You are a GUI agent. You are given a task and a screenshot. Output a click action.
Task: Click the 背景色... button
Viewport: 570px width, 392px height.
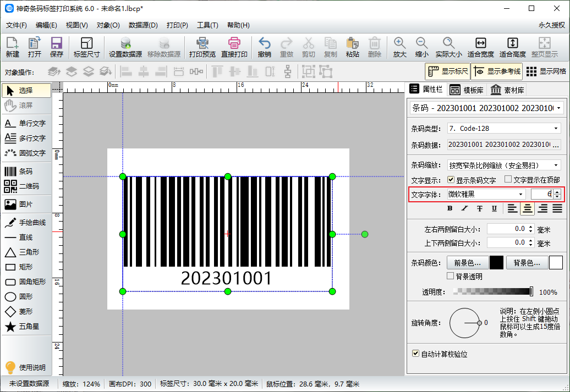coord(527,263)
